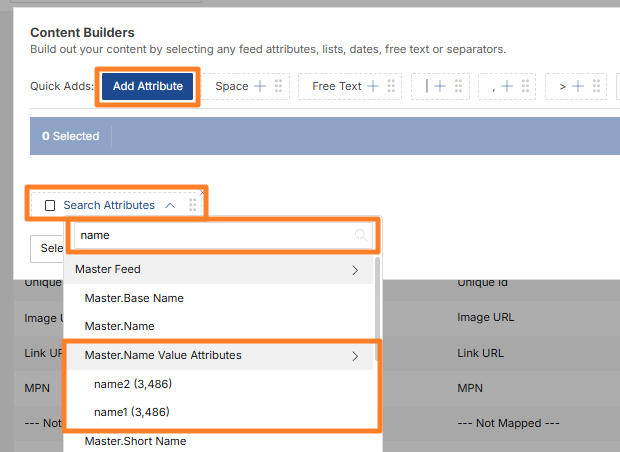This screenshot has width=620, height=452.
Task: Click drag handle on the Space quick add
Action: pyautogui.click(x=279, y=87)
